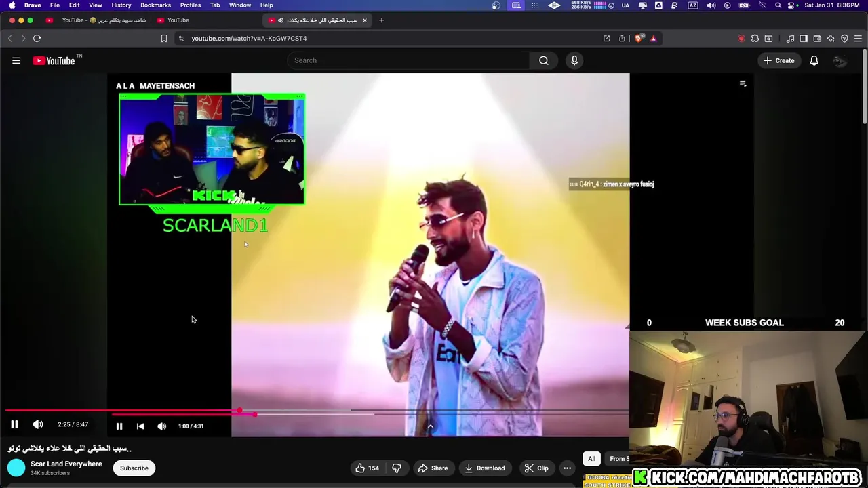Viewport: 868px width, 488px height.
Task: Expand the chevron-up at video bottom
Action: (430, 426)
